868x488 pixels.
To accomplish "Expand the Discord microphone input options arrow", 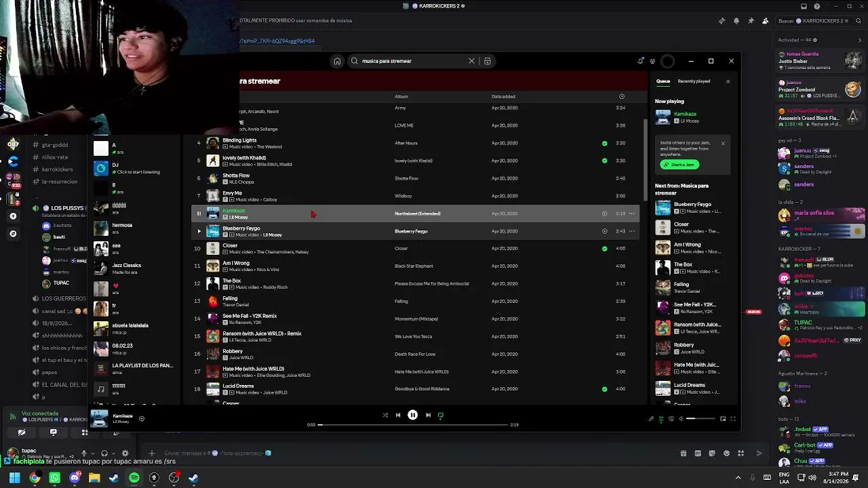I will click(x=92, y=453).
